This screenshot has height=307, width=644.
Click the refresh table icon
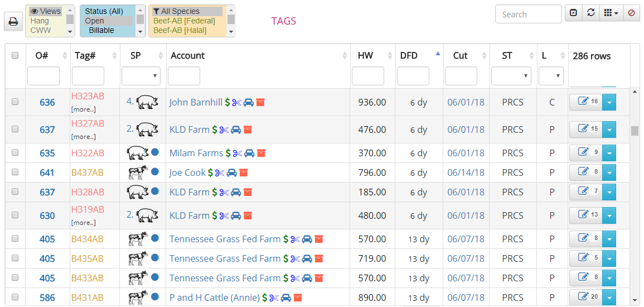point(591,13)
